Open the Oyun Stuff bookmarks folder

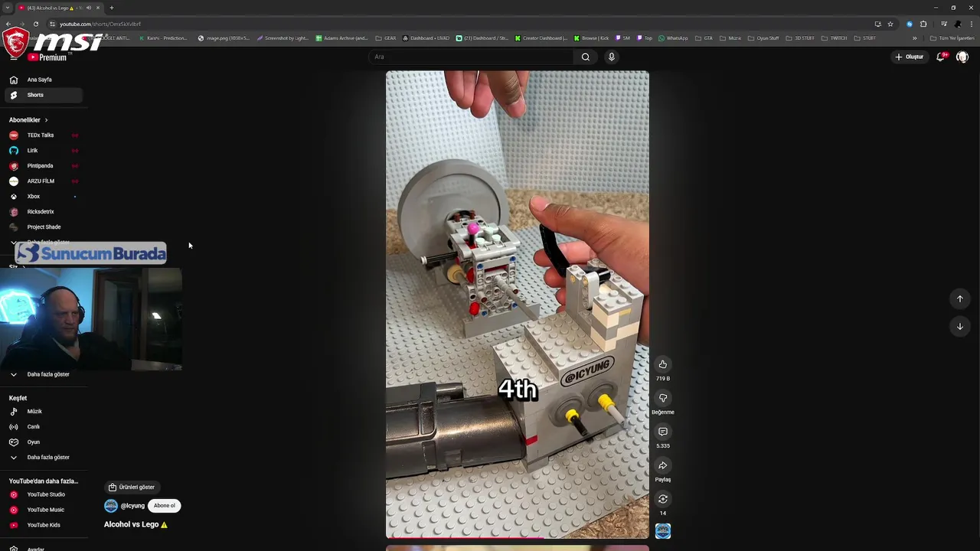pos(763,38)
